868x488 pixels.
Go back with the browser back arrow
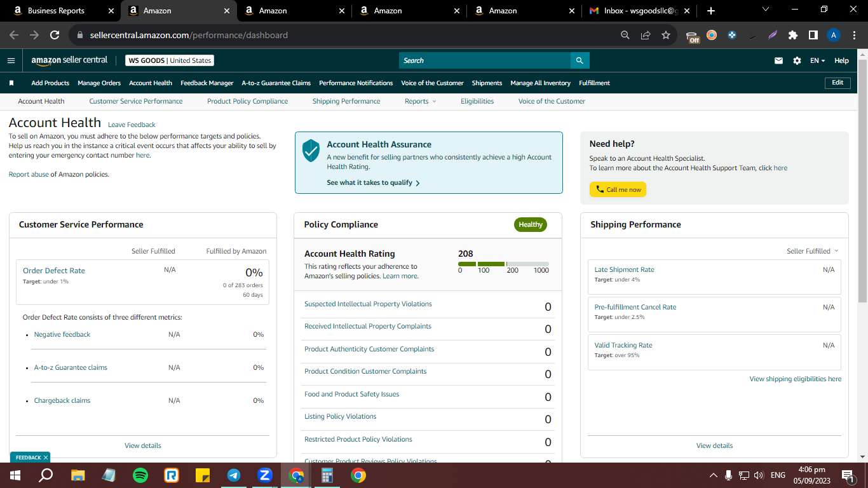(x=14, y=36)
